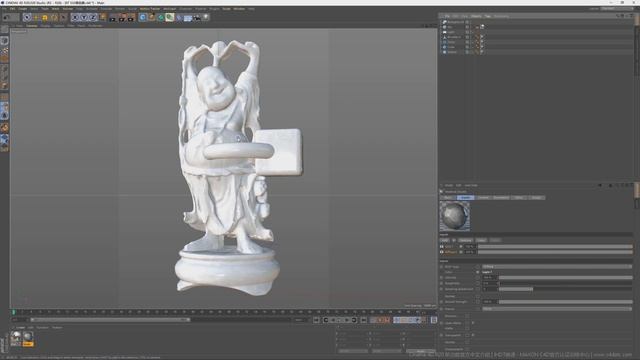
Task: Open Object Manager Tags menu
Action: (x=488, y=16)
